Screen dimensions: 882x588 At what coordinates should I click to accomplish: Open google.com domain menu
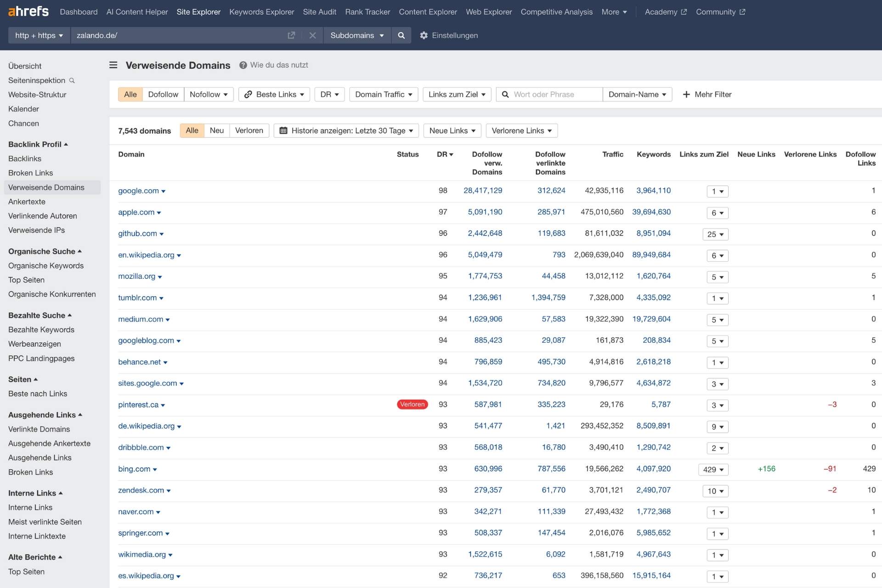163,191
